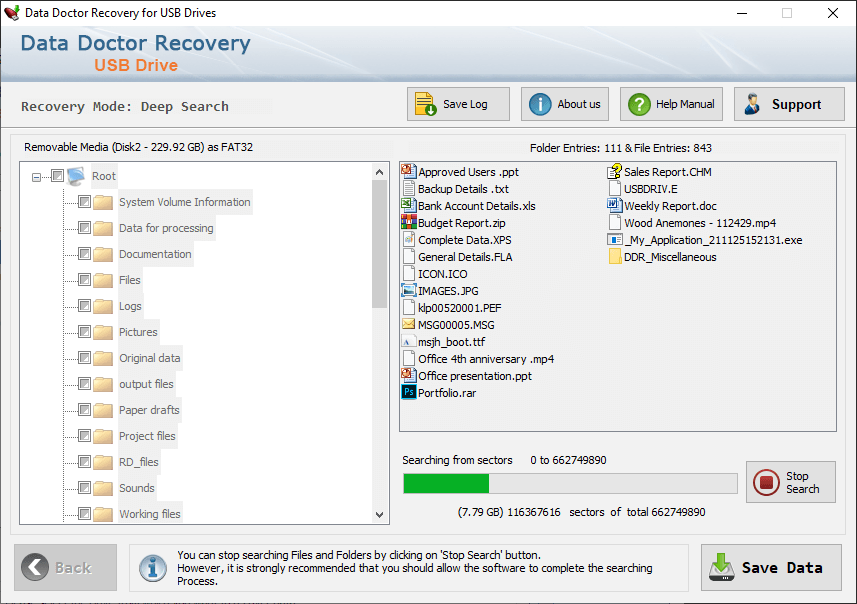The height and width of the screenshot is (604, 857).
Task: Click the folder tree scrollbar up arrow
Action: 379,172
